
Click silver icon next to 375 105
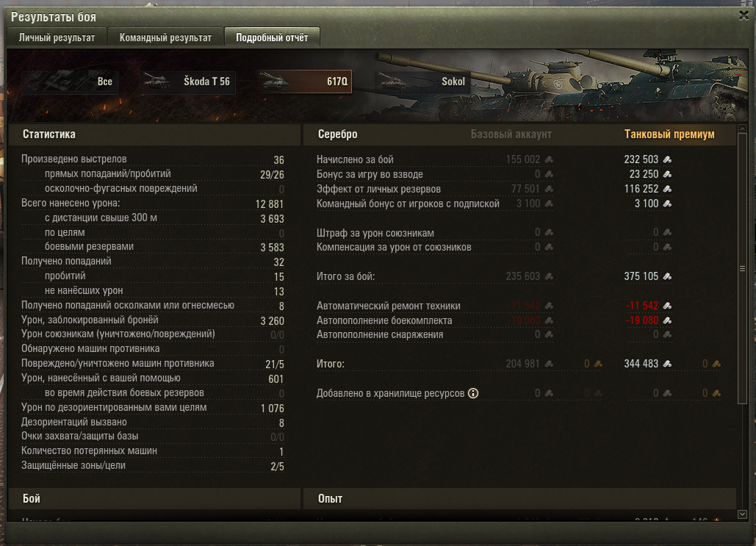[667, 276]
